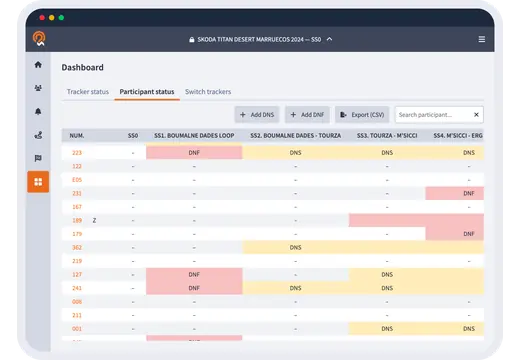Click SS3. TOURZA - M'SICCI header
This screenshot has height=360, width=520.
pyautogui.click(x=387, y=136)
